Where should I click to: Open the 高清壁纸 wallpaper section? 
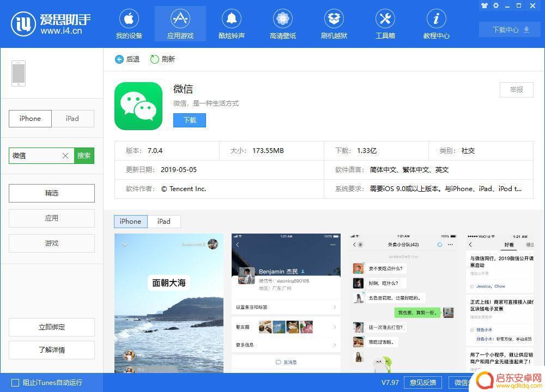[x=283, y=24]
